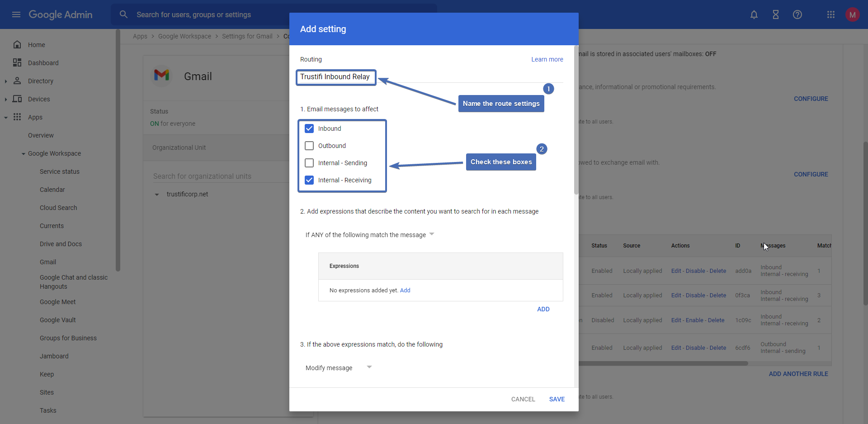
Task: Open Groups for Business in sidebar
Action: pyautogui.click(x=68, y=338)
